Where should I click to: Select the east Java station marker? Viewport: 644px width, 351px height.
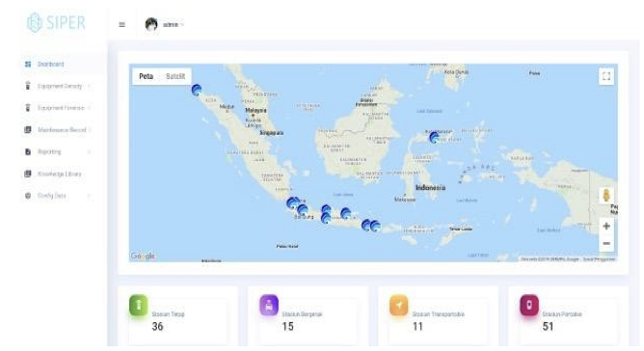(x=346, y=213)
